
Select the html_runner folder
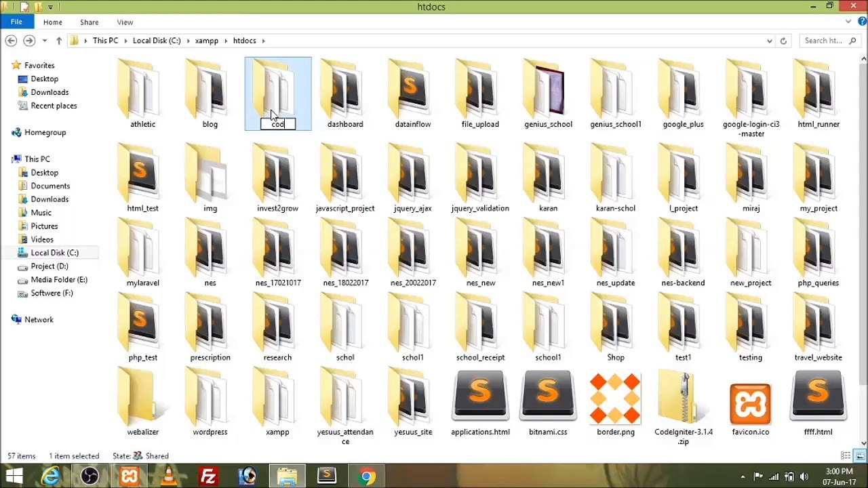(818, 94)
